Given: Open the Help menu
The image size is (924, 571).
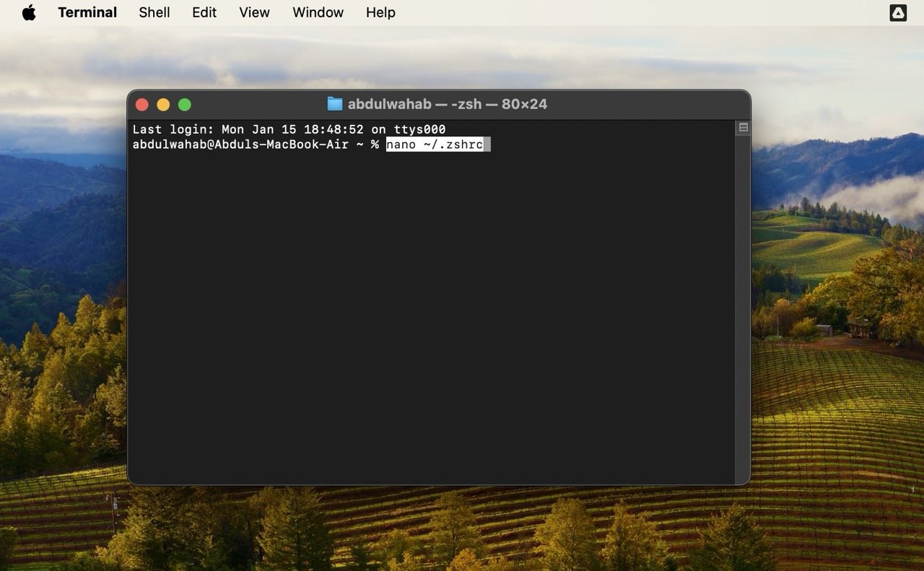Looking at the screenshot, I should [380, 12].
